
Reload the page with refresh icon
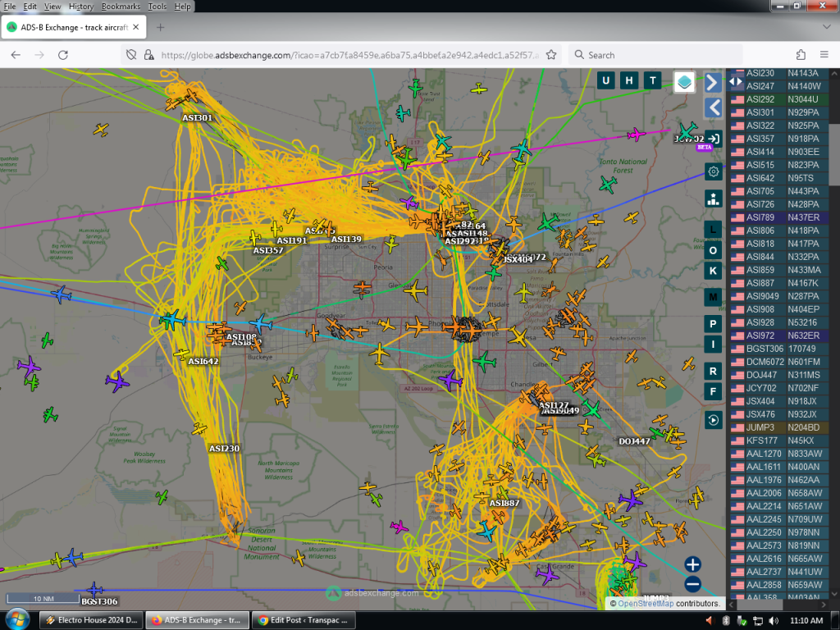(62, 55)
